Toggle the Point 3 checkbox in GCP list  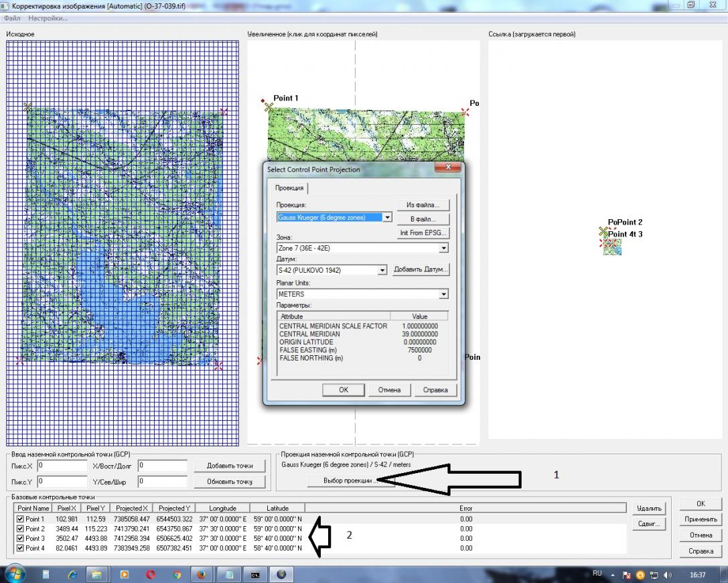tap(20, 538)
